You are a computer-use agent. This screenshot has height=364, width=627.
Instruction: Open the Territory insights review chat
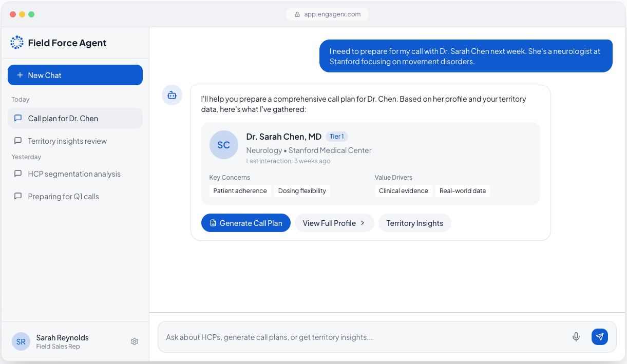[x=75, y=141]
